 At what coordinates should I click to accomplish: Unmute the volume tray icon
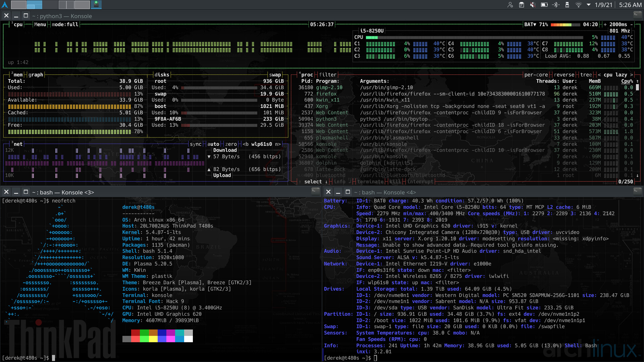click(532, 5)
